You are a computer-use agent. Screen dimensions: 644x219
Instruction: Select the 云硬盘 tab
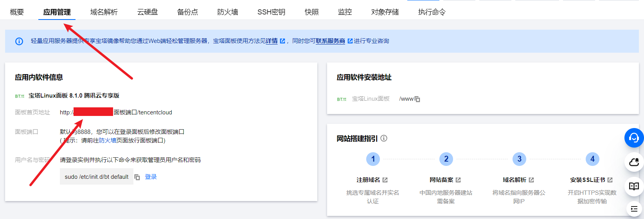(148, 12)
